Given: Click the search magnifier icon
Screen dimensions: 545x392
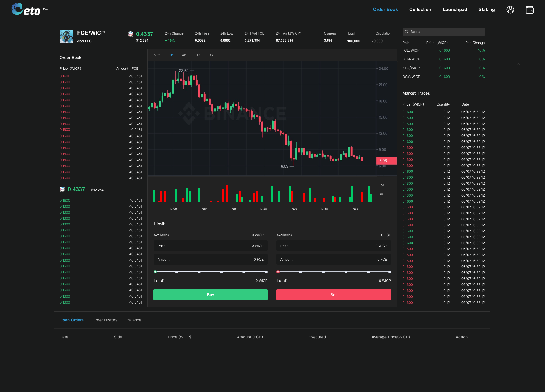Looking at the screenshot, I should tap(406, 32).
